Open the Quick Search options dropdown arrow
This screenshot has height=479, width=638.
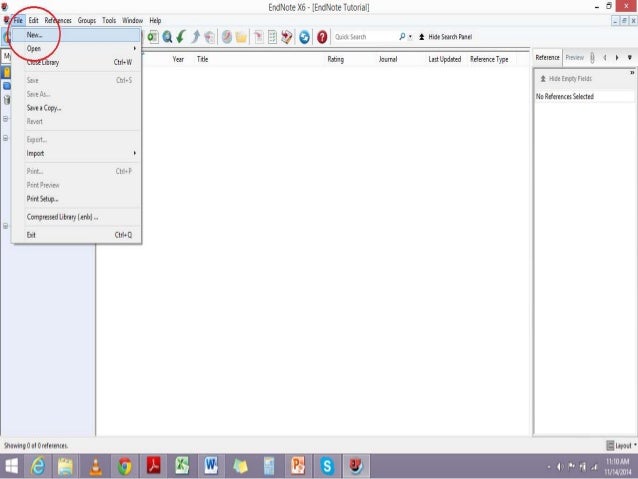410,37
